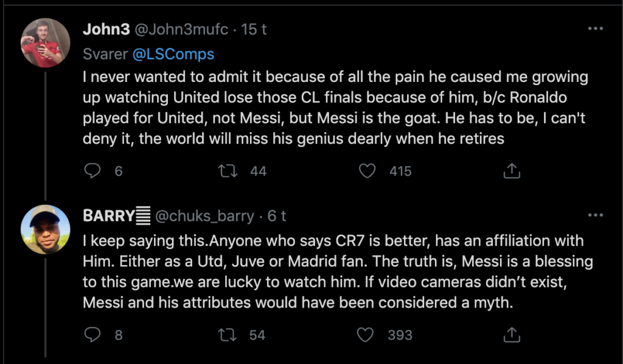
Task: Open John3's tweet via 15 t timestamp
Action: coord(254,29)
